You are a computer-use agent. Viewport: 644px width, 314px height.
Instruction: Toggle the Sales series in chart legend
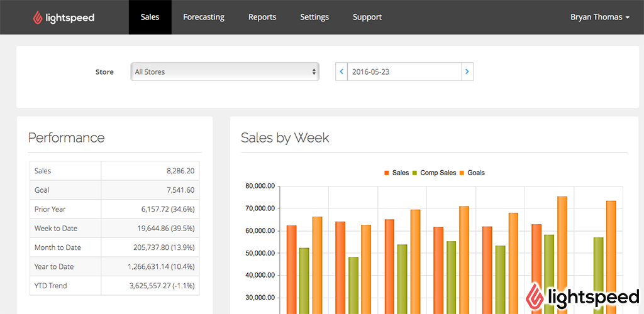[396, 173]
